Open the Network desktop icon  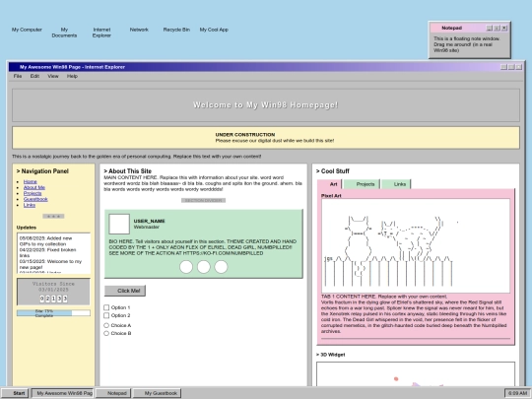[139, 30]
